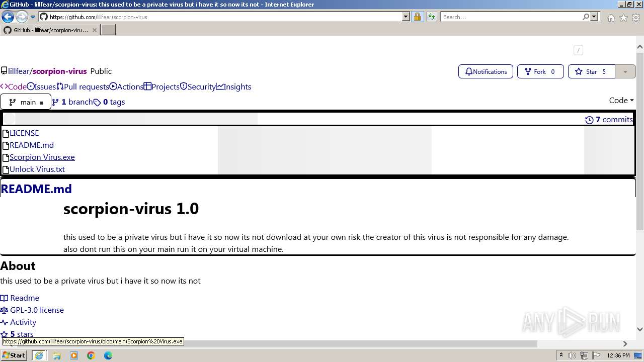This screenshot has width=644, height=362.
Task: Open the scorpion-virus repository link
Action: click(x=59, y=71)
